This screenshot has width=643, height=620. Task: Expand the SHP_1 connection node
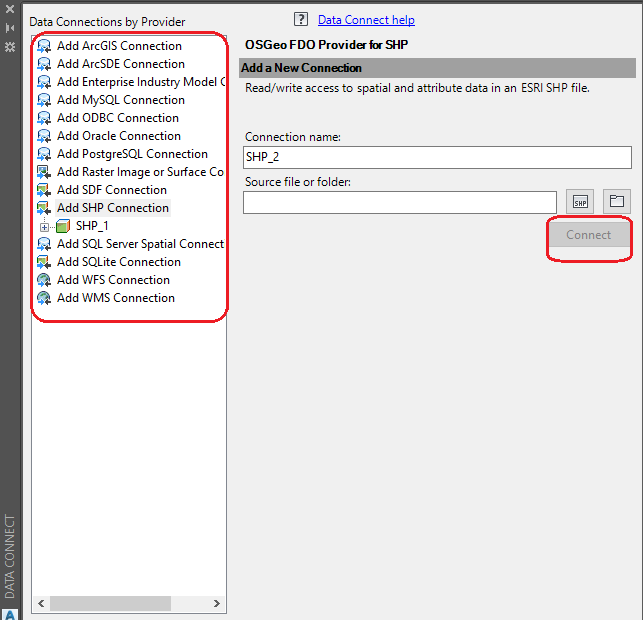click(x=44, y=227)
